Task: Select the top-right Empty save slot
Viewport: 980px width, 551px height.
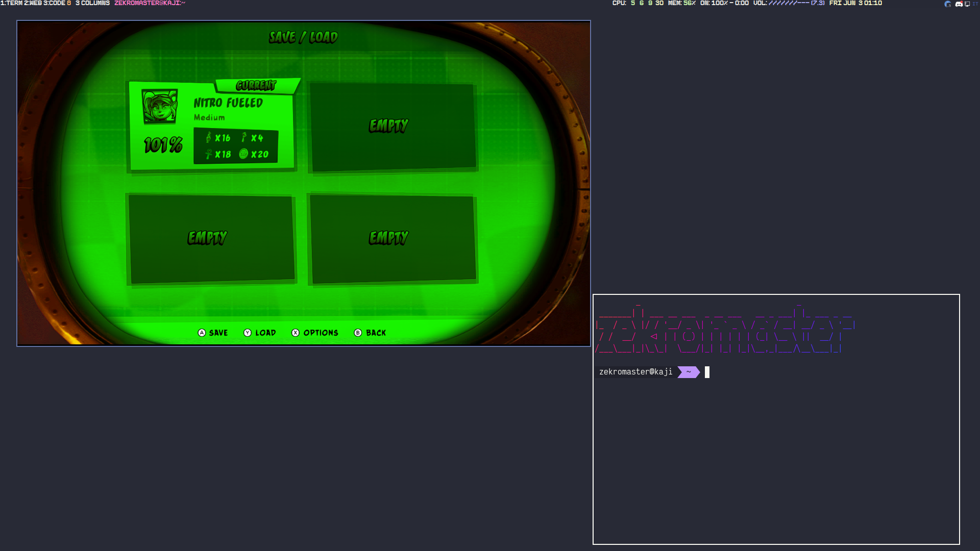Action: (x=393, y=127)
